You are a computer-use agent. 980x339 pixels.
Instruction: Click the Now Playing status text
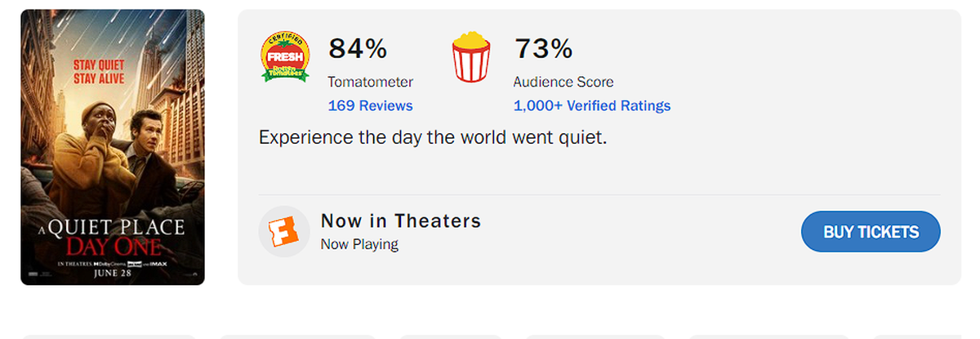coord(359,243)
